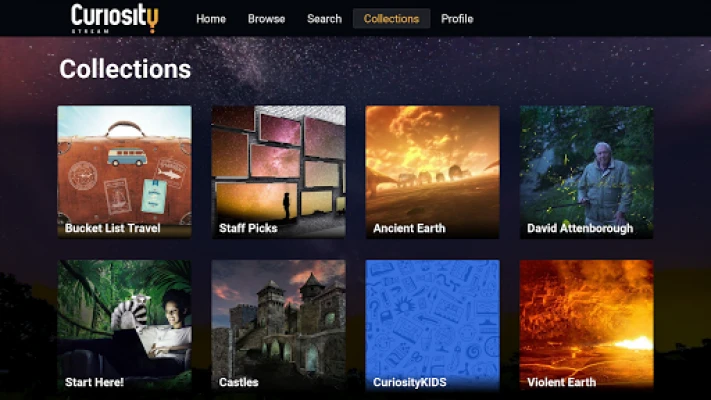Click the CuriosityStream logo
Image resolution: width=711 pixels, height=400 pixels.
pos(115,19)
